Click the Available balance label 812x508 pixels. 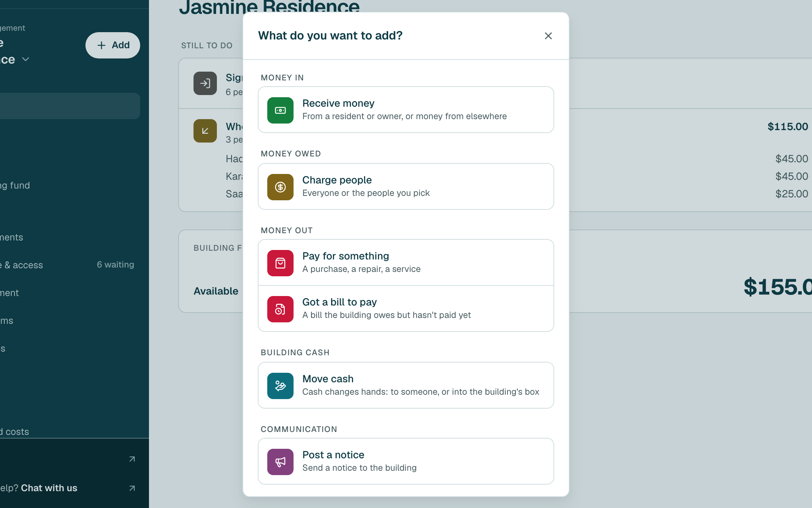click(216, 291)
